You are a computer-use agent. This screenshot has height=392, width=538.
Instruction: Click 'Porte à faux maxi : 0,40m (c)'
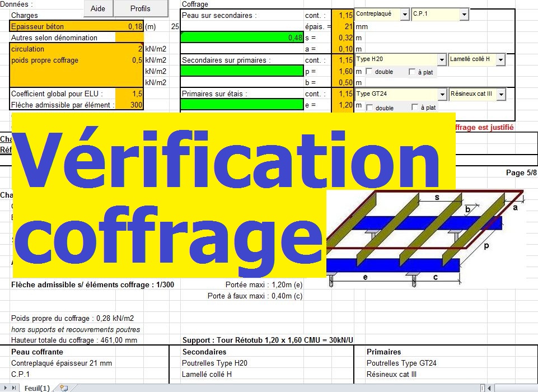point(255,296)
